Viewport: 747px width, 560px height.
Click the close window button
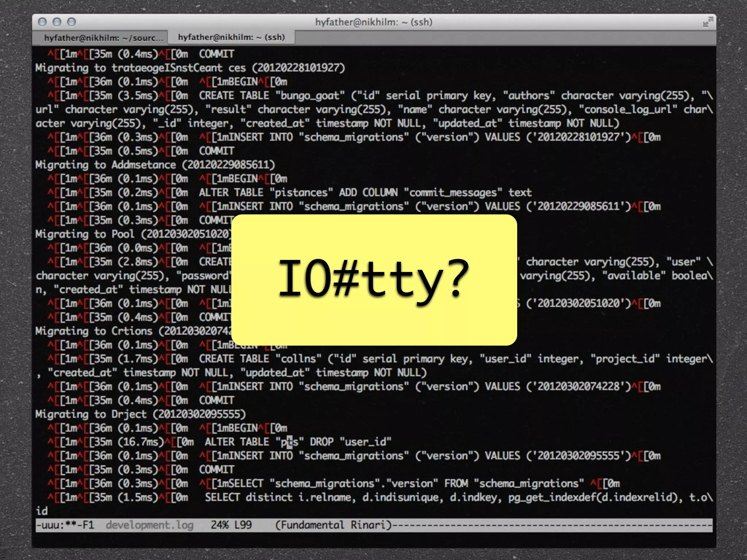[42, 22]
